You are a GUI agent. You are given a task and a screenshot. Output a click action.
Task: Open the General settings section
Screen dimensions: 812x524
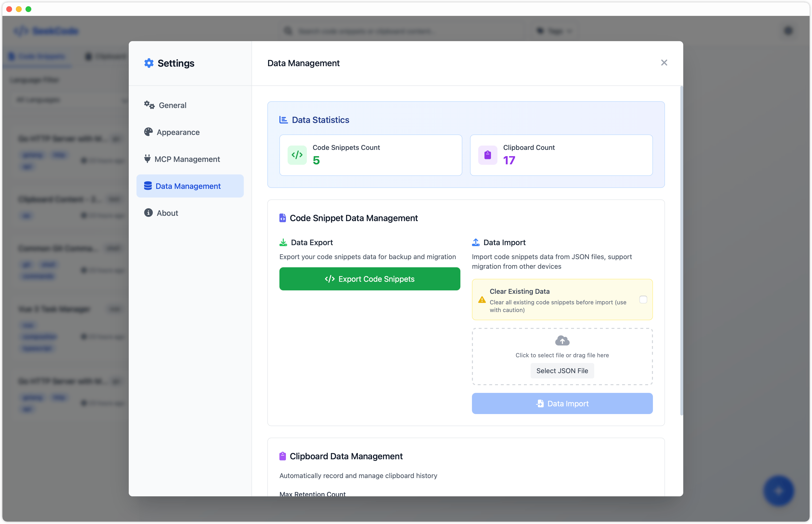click(x=173, y=105)
